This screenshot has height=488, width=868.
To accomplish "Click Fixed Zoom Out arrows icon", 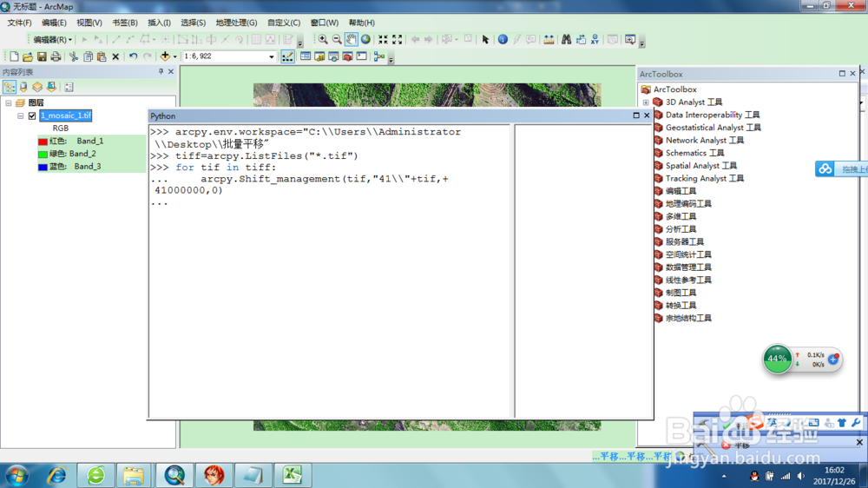I will point(397,39).
